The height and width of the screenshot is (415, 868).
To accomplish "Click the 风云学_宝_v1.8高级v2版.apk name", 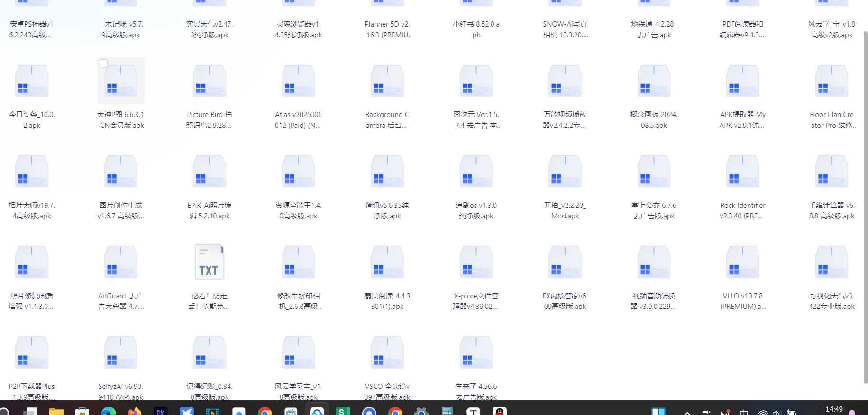I will [x=831, y=29].
